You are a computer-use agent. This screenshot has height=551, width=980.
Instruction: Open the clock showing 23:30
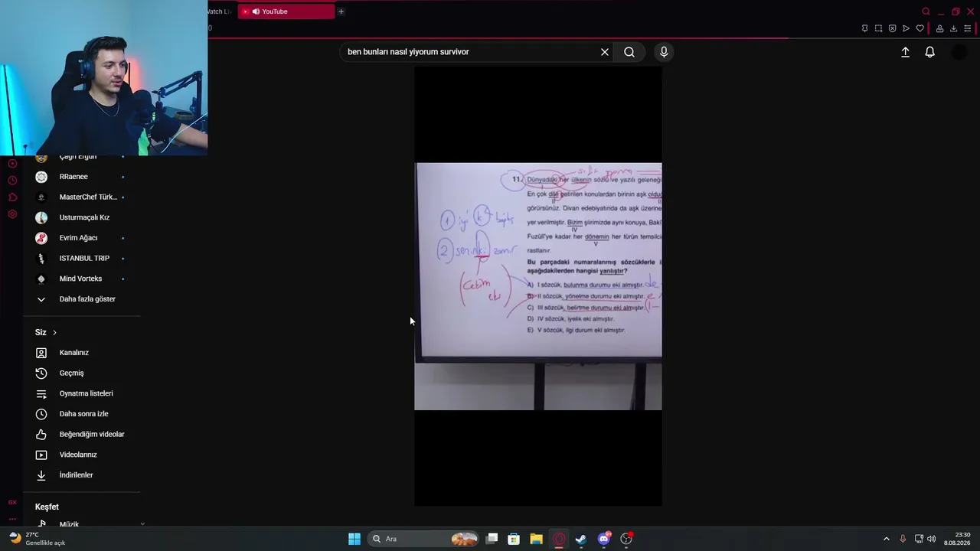point(957,539)
